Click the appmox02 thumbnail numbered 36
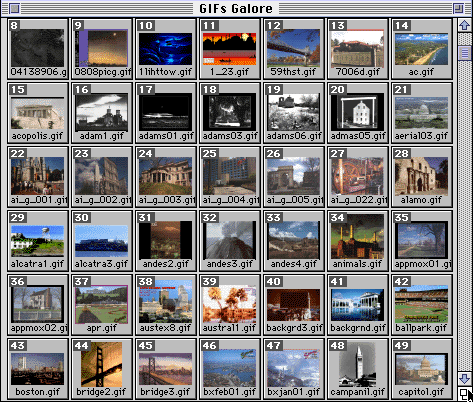Image resolution: width=473 pixels, height=402 pixels. click(x=38, y=305)
